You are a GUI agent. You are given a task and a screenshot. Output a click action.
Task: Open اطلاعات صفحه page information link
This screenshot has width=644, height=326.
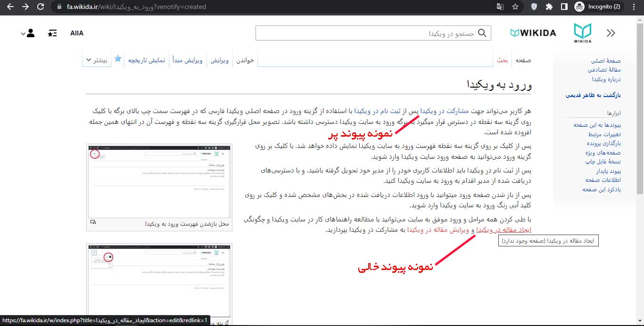coord(603,180)
